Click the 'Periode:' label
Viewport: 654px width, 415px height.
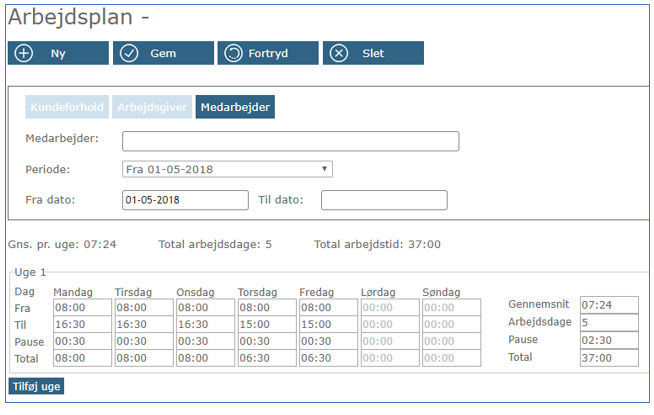coord(48,170)
